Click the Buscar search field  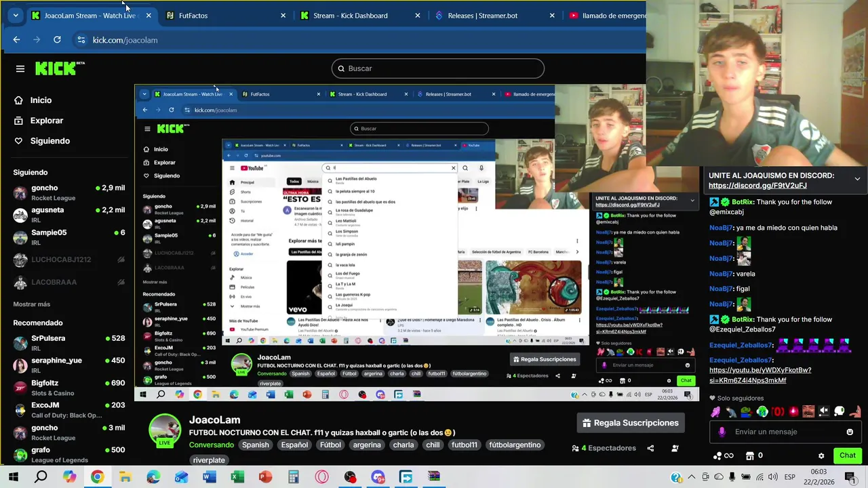pyautogui.click(x=437, y=68)
